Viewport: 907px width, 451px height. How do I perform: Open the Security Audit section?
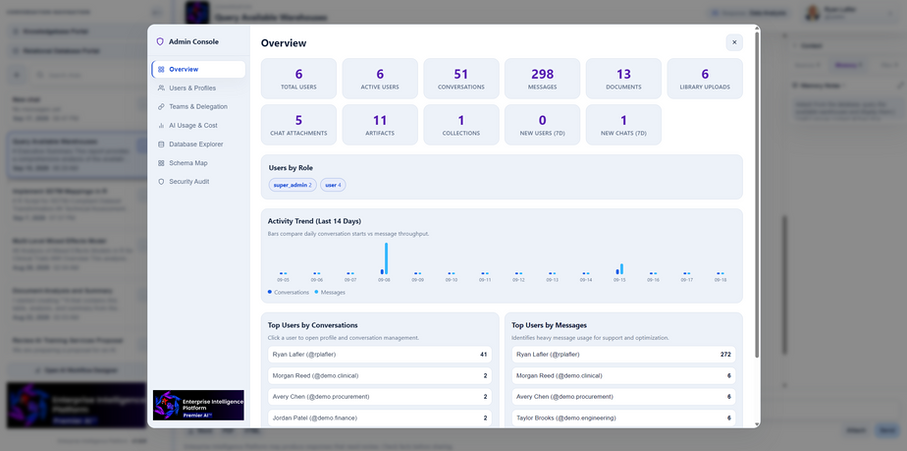pos(198,182)
